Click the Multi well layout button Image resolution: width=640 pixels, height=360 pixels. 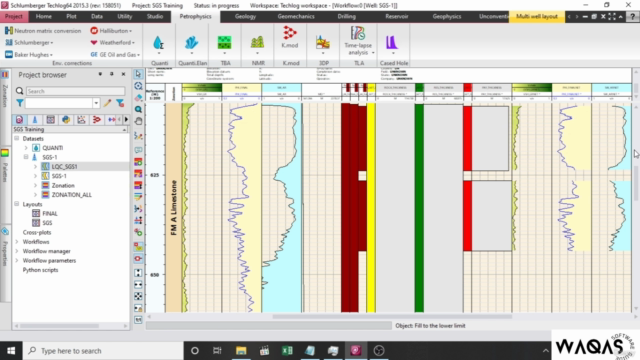tap(537, 16)
